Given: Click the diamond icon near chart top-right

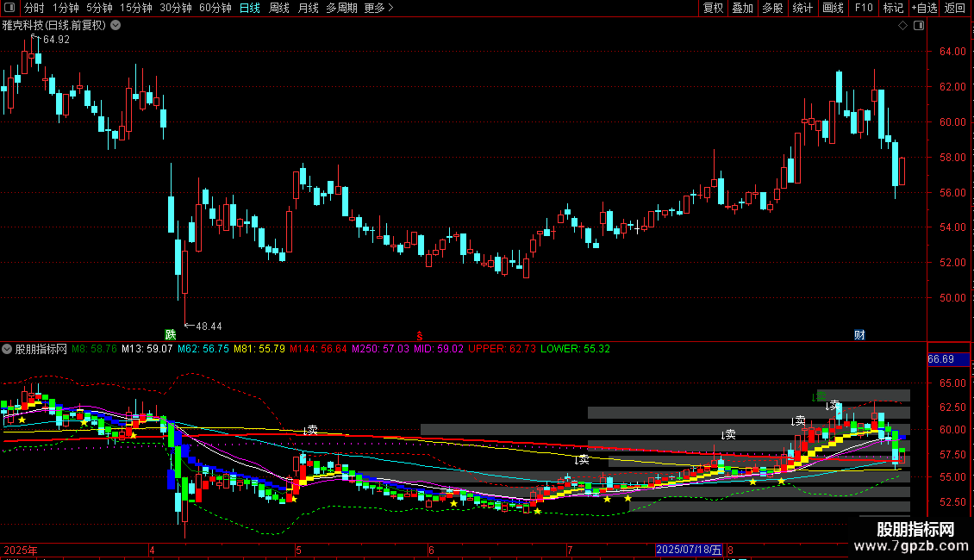Looking at the screenshot, I should pyautogui.click(x=902, y=26).
